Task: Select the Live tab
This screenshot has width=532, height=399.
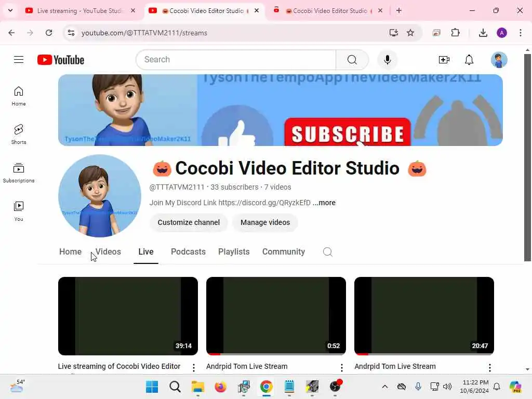Action: [146, 252]
